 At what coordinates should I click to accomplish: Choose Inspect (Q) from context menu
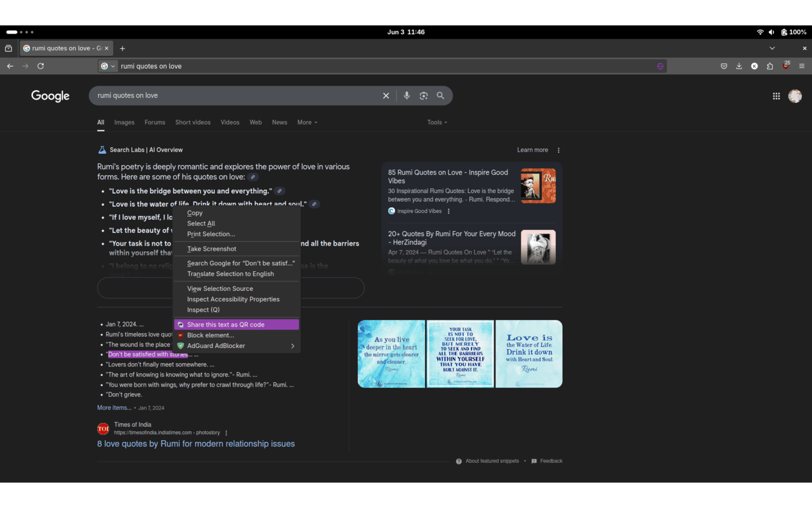[x=237, y=310]
